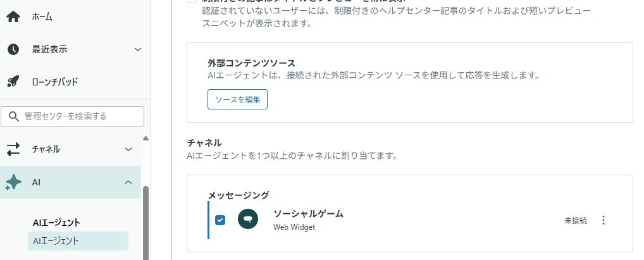Click the ソーシャルゲーム channel name
Viewport: 644px width, 260px height.
308,214
